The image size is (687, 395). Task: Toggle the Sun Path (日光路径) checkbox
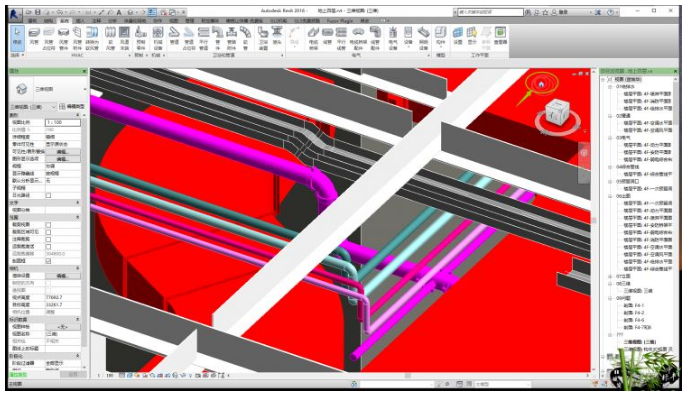[x=48, y=195]
